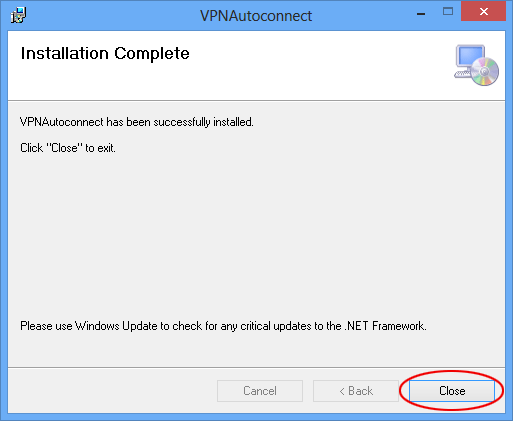The width and height of the screenshot is (513, 421).
Task: Click the computer monitor in setup graphic
Action: pyautogui.click(x=470, y=57)
